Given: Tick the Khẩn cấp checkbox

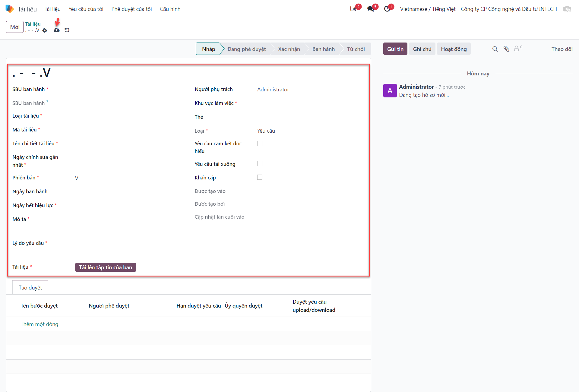Looking at the screenshot, I should tap(260, 177).
